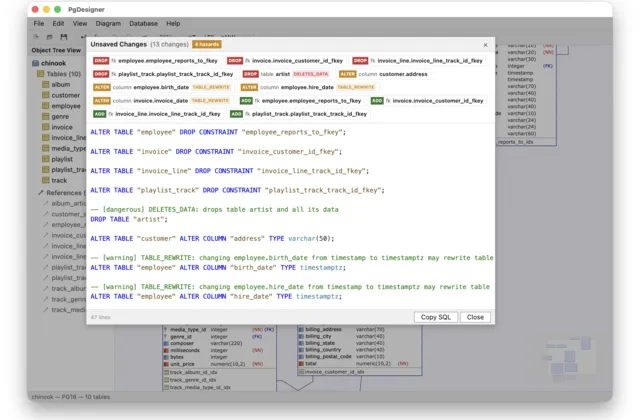Click the column icon beside composer in diagram
The width and height of the screenshot is (640, 420).
166,343
